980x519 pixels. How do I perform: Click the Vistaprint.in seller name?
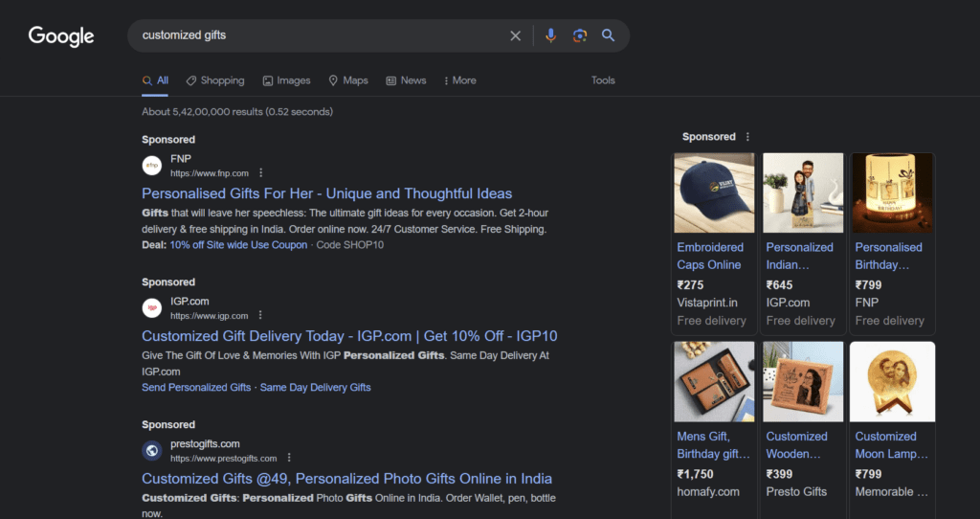(x=707, y=303)
